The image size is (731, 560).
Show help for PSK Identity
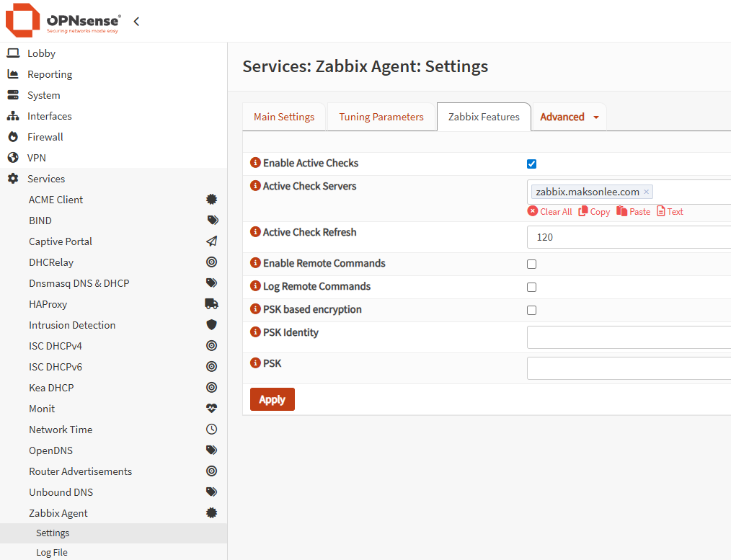pos(255,332)
